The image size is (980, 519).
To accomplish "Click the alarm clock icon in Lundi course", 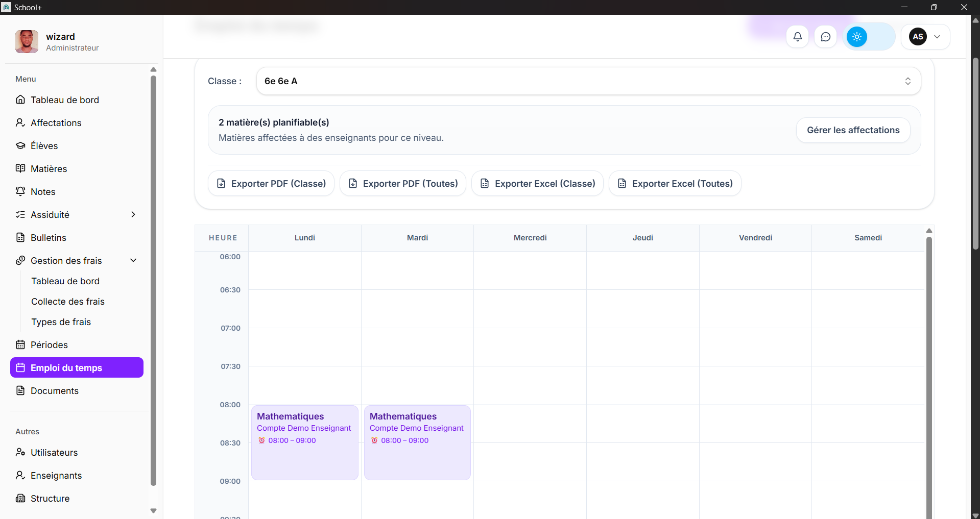I will coord(261,440).
